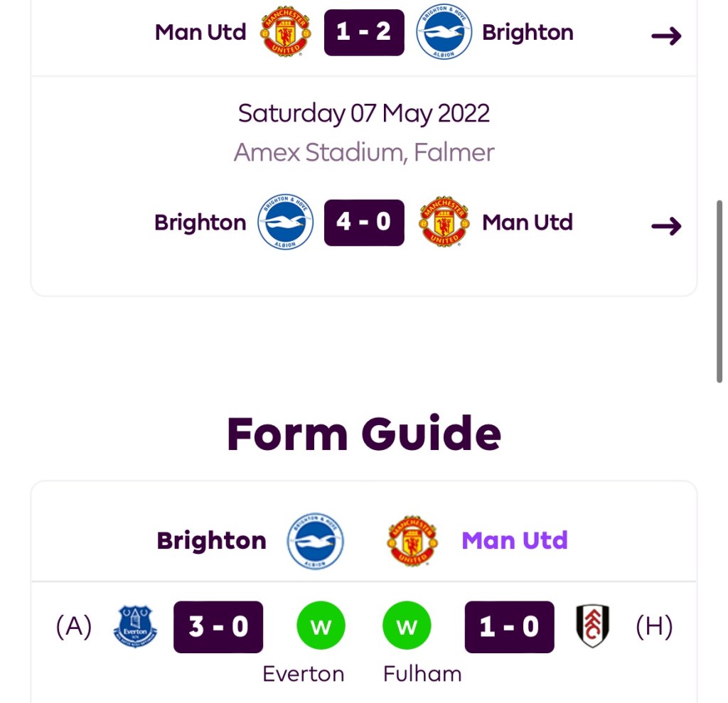Viewport: 728px width, 703px height.
Task: Select purple Man Utd name in Form Guide
Action: (515, 541)
